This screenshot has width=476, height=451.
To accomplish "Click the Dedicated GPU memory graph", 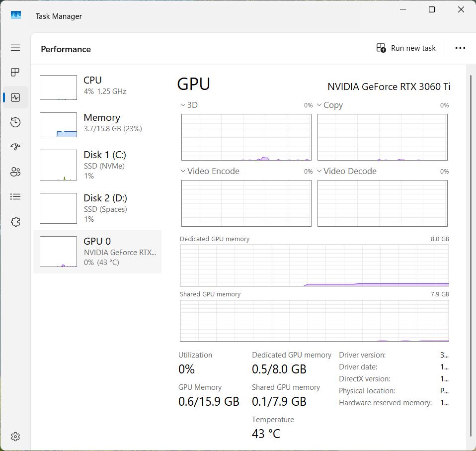I will point(315,266).
